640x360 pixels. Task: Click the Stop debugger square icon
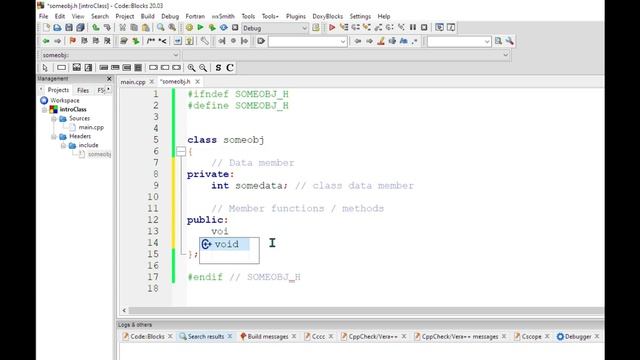[424, 27]
